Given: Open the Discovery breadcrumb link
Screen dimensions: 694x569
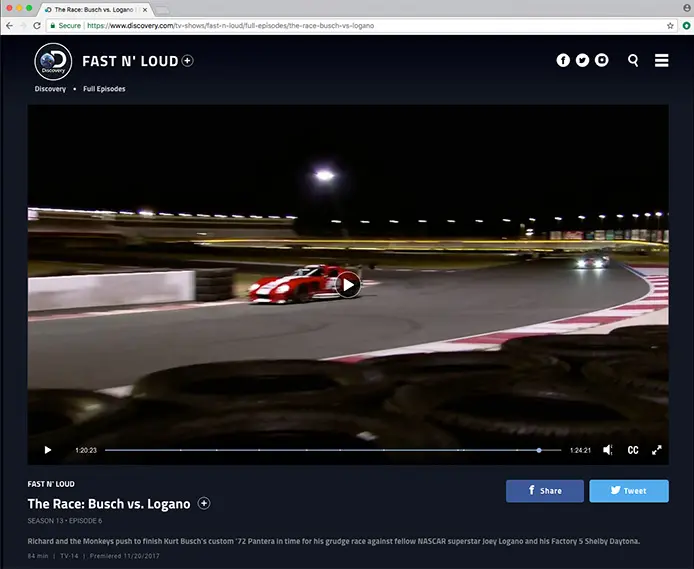Looking at the screenshot, I should pyautogui.click(x=50, y=89).
